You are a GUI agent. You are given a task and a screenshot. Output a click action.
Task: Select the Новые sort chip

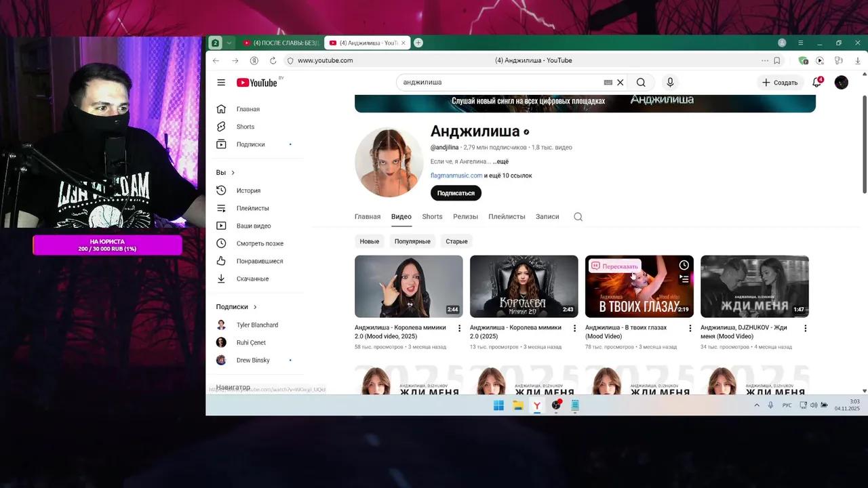tap(370, 241)
